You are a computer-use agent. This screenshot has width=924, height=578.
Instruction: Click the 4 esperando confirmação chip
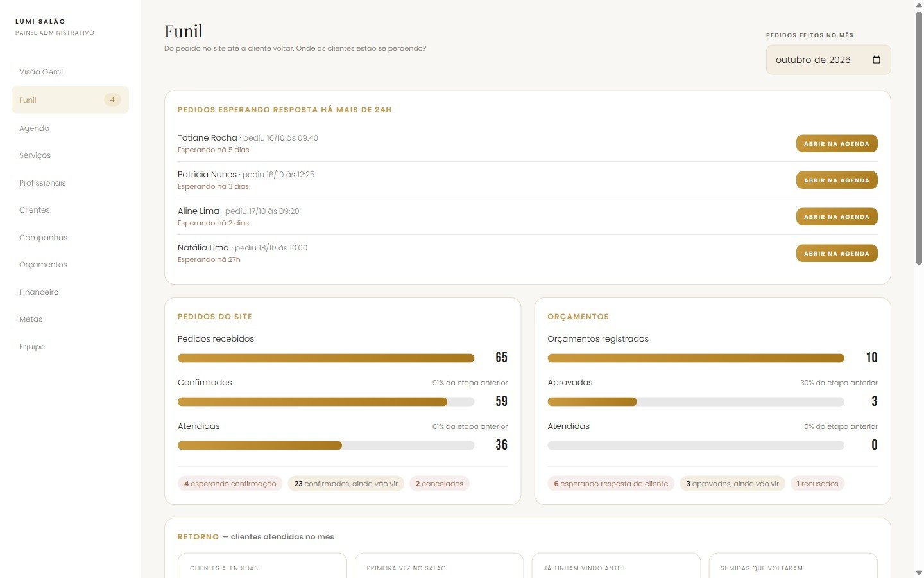point(230,484)
